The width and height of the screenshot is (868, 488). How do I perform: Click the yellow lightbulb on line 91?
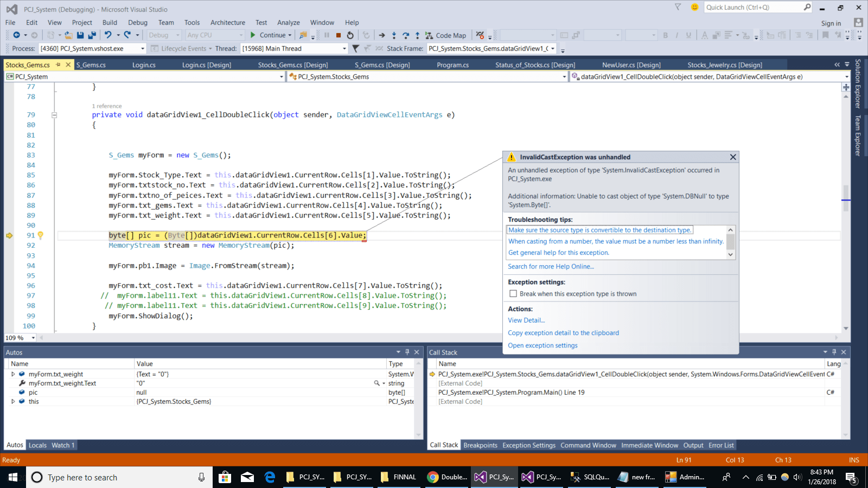point(40,235)
